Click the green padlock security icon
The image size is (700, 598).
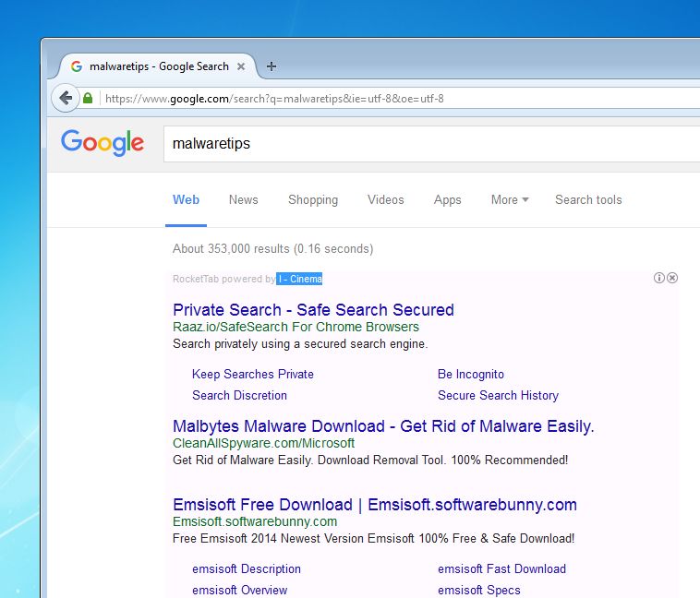(x=89, y=98)
